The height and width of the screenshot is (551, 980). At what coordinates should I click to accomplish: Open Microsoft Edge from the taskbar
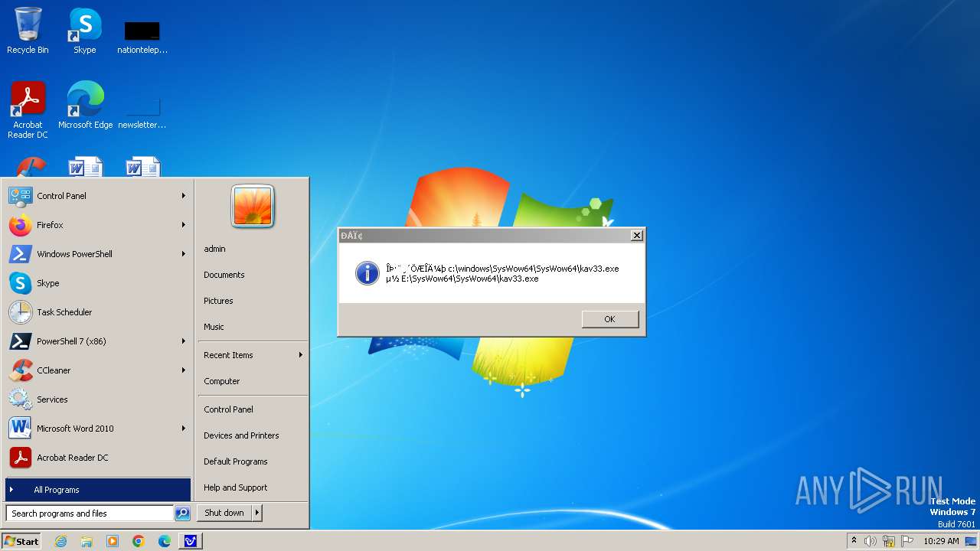(165, 541)
